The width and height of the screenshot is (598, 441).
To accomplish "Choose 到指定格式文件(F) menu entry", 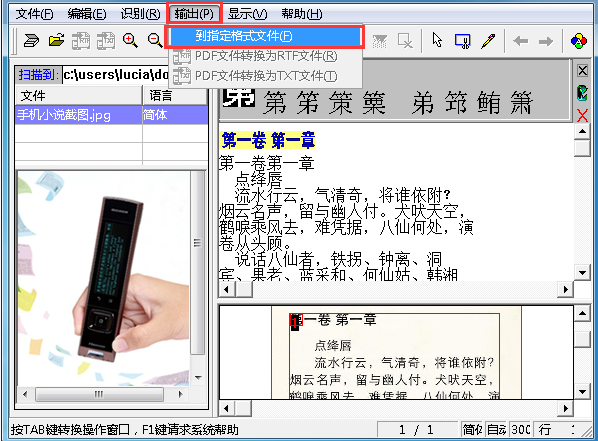I will [265, 36].
